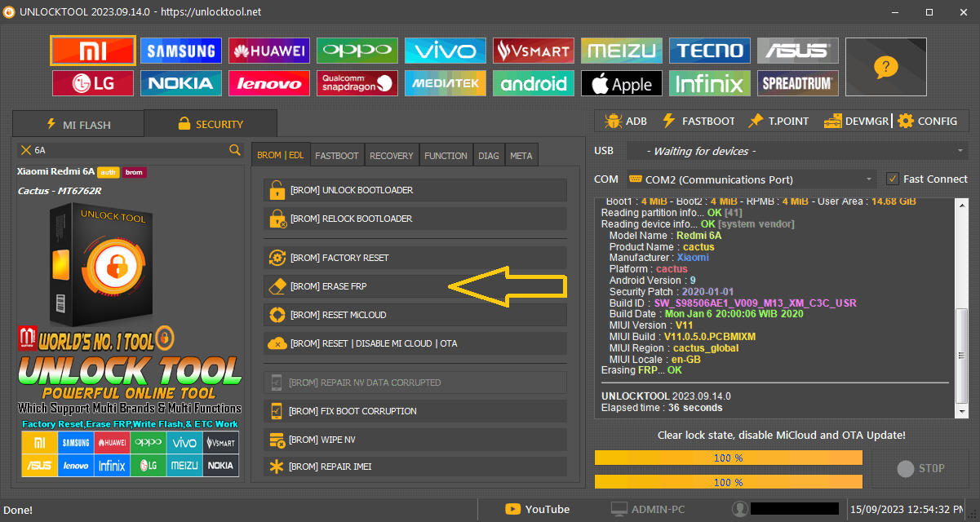Open the COM port dropdown
980x522 pixels.
(x=870, y=179)
